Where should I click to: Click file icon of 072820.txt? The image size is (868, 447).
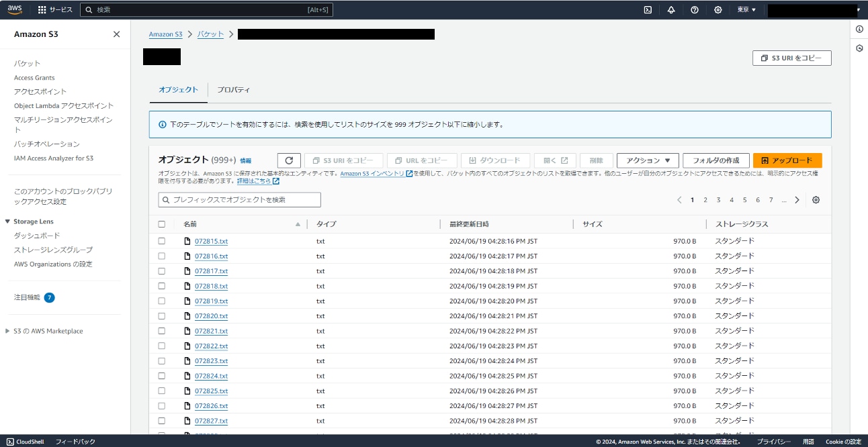coord(188,316)
